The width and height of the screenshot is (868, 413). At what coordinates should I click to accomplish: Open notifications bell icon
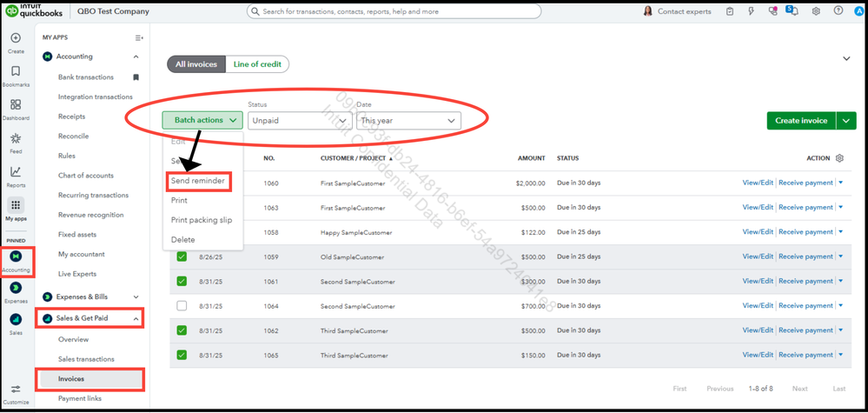point(794,11)
